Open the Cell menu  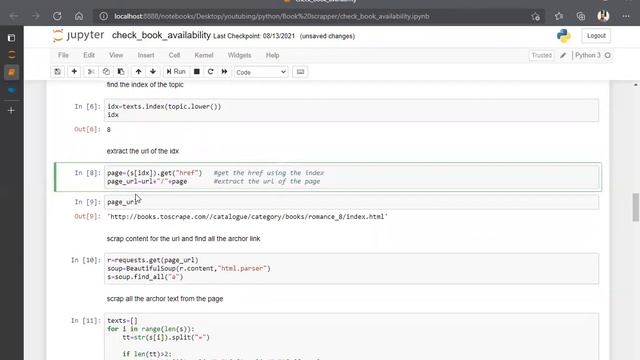pyautogui.click(x=174, y=55)
